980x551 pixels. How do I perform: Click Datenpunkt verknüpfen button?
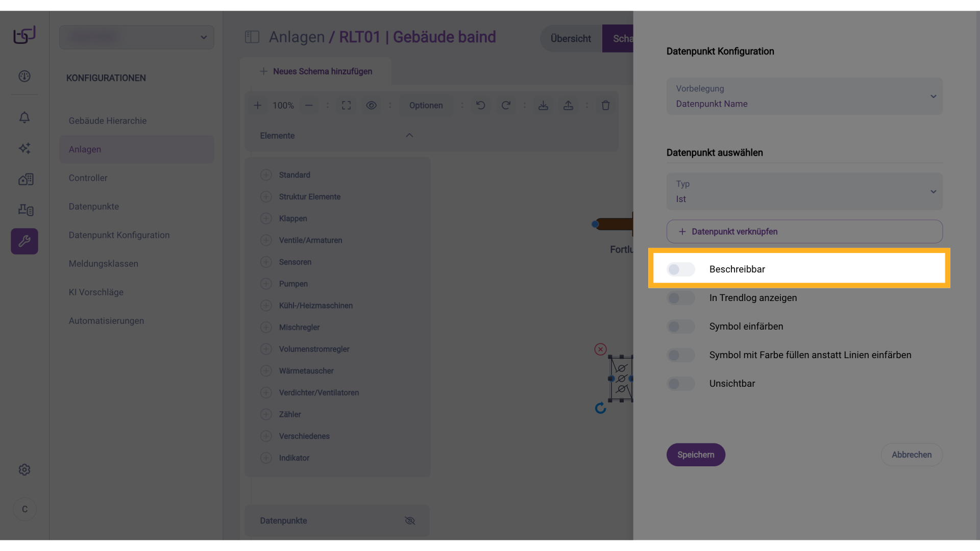pos(804,232)
